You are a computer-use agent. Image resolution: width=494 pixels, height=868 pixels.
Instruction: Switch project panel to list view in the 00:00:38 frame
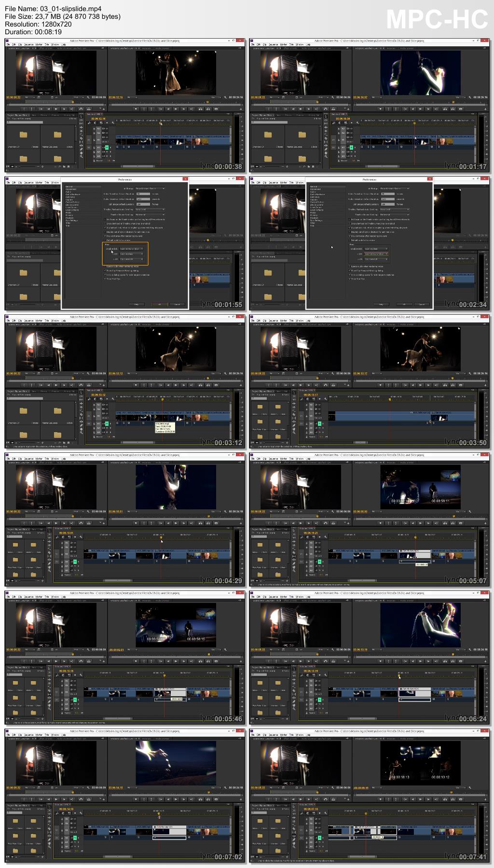pyautogui.click(x=8, y=167)
